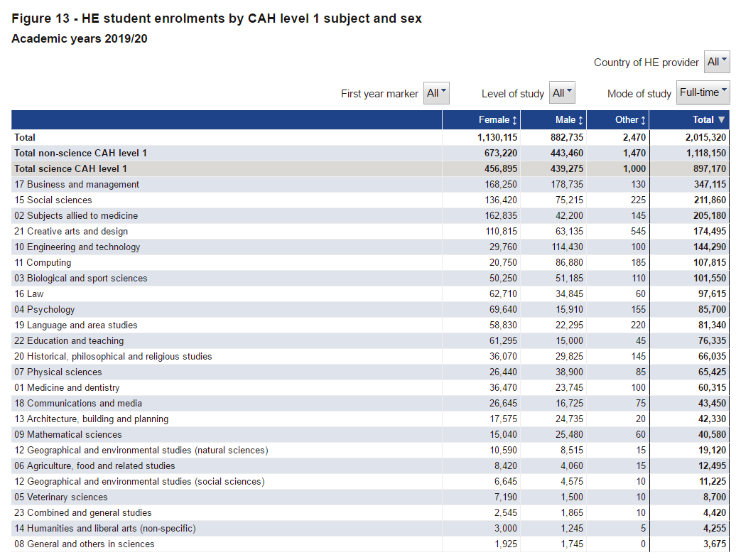736x560 pixels.
Task: Select the Business and management row
Action: click(x=77, y=184)
